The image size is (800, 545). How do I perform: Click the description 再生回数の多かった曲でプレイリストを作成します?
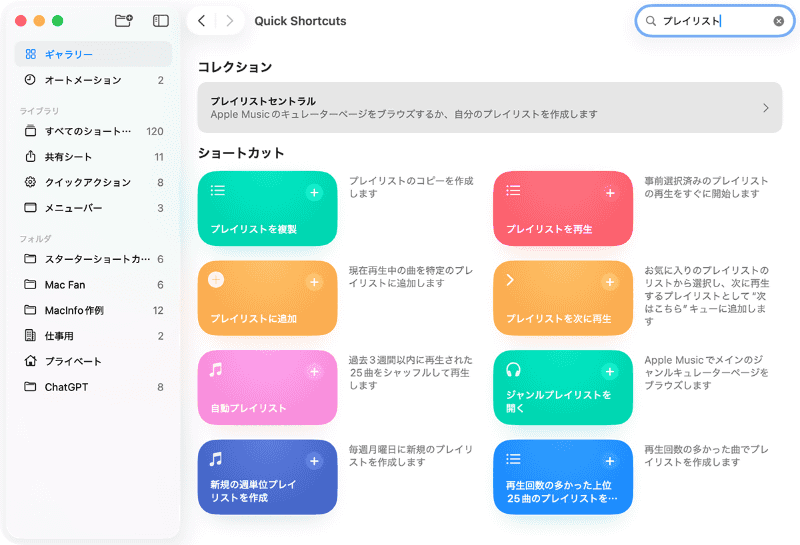(707, 456)
